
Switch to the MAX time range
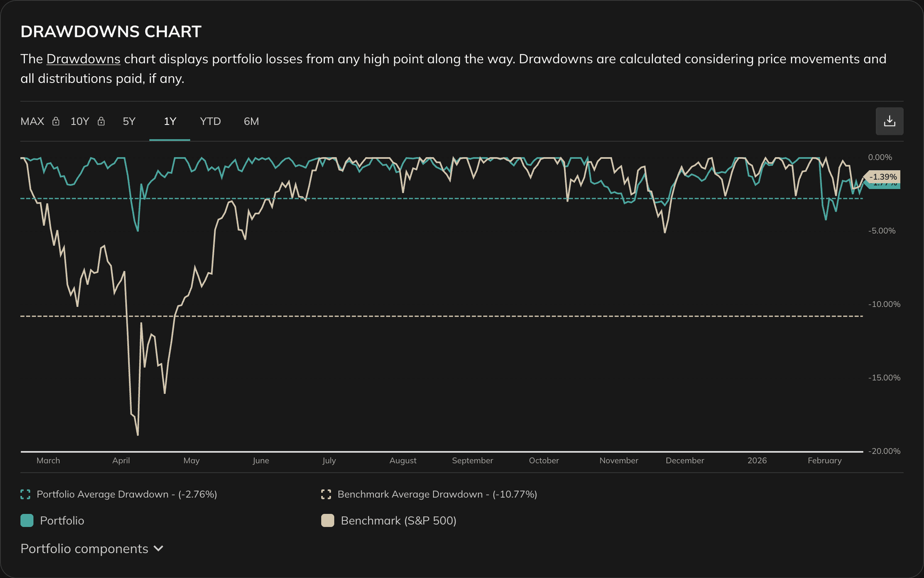pyautogui.click(x=32, y=121)
